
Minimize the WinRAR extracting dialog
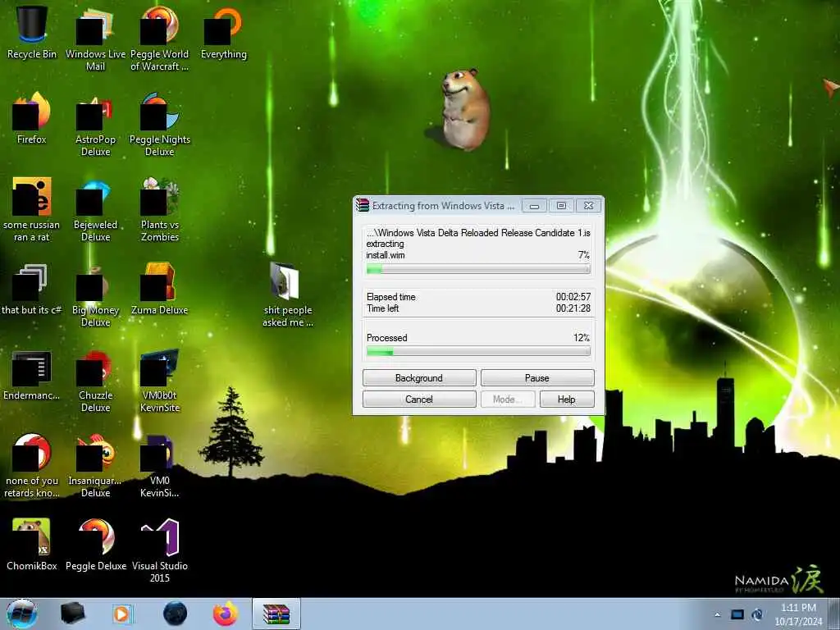534,206
